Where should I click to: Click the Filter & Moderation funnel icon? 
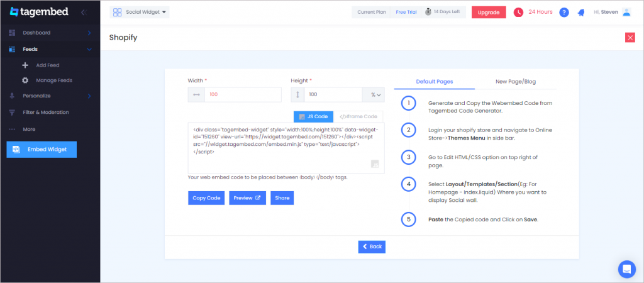click(x=12, y=112)
